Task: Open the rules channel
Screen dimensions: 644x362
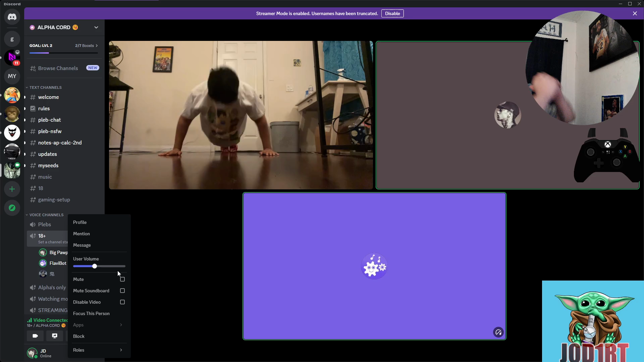Action: pos(64,109)
